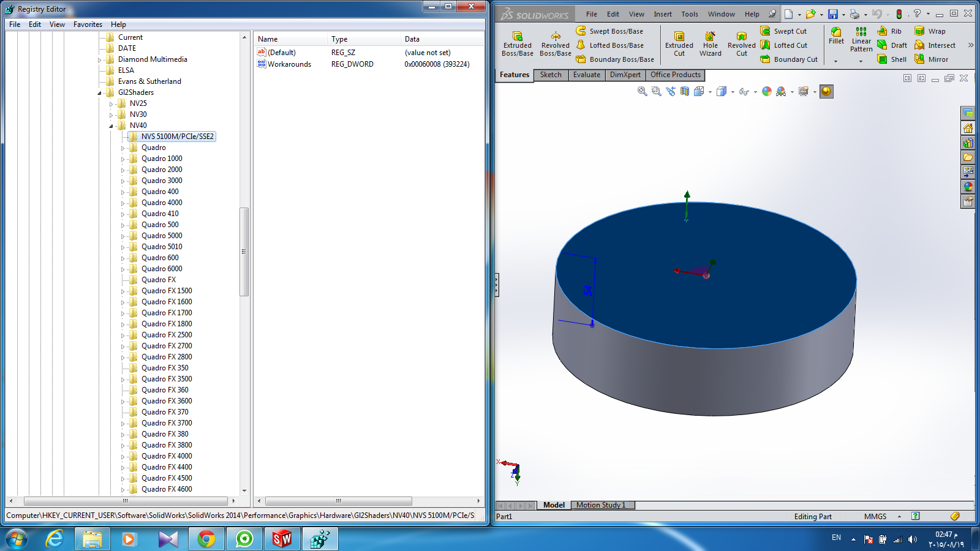Open the Linear Pattern dropdown arrow
Screen dimensions: 980x551
click(861, 61)
